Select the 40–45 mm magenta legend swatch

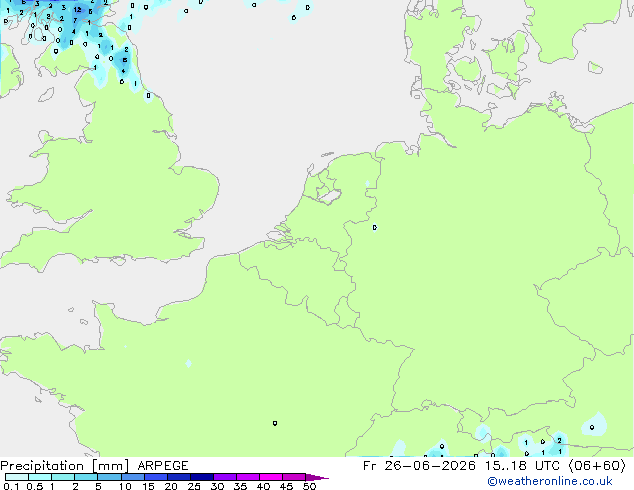point(271,477)
